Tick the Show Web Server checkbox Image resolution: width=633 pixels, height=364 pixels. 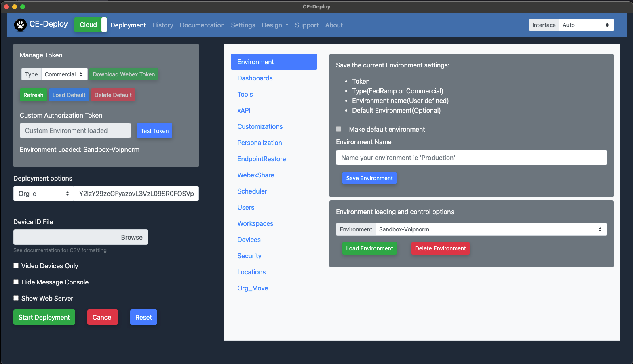point(16,298)
